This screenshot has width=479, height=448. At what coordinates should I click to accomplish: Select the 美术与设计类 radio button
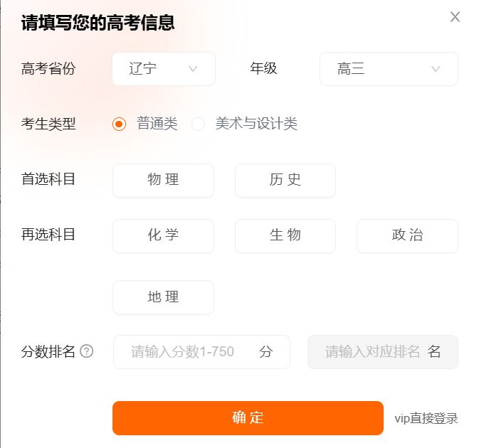[x=198, y=124]
